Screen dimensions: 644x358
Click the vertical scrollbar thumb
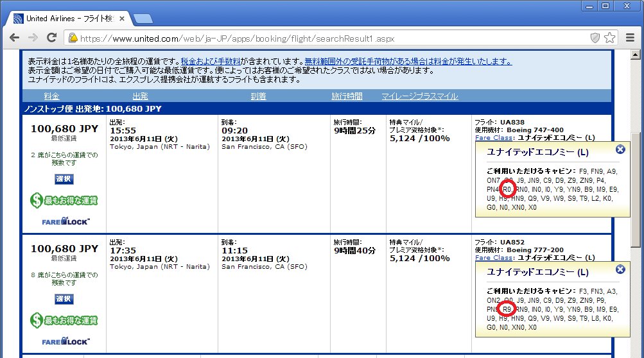[x=636, y=189]
